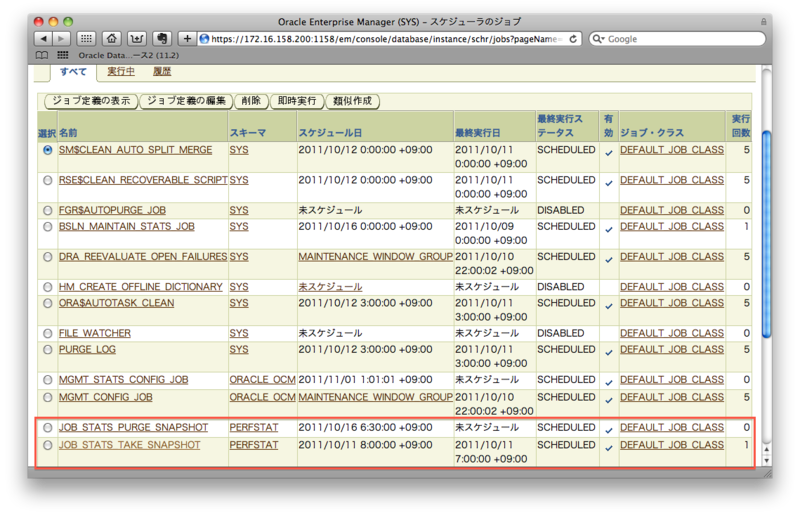800x520 pixels.
Task: Select radio for PURGE_LOG job
Action: pyautogui.click(x=47, y=350)
